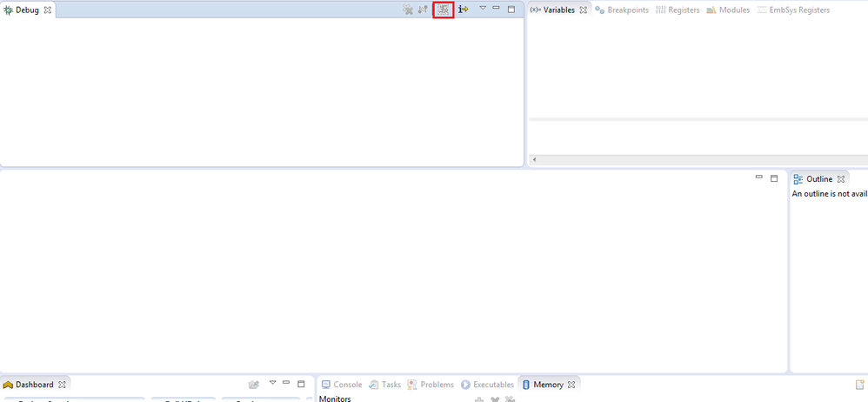The height and width of the screenshot is (402, 868).
Task: Close the Variables tab
Action: [583, 10]
